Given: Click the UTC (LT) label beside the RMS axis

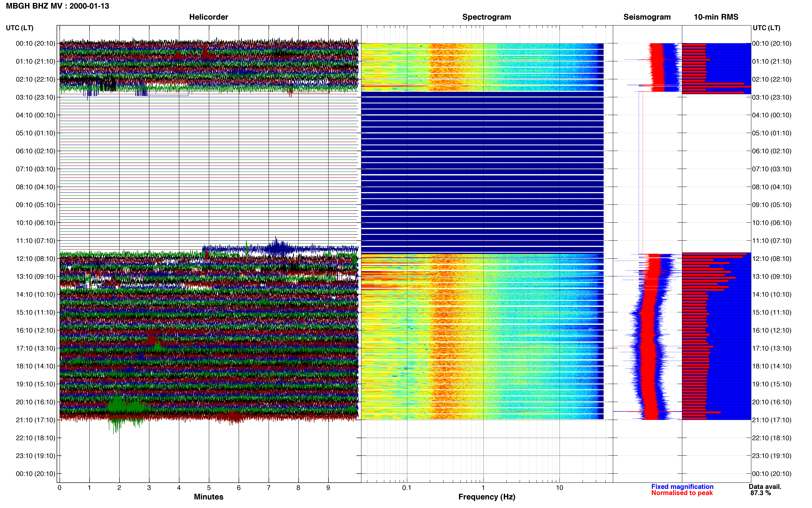Looking at the screenshot, I should 766,28.
